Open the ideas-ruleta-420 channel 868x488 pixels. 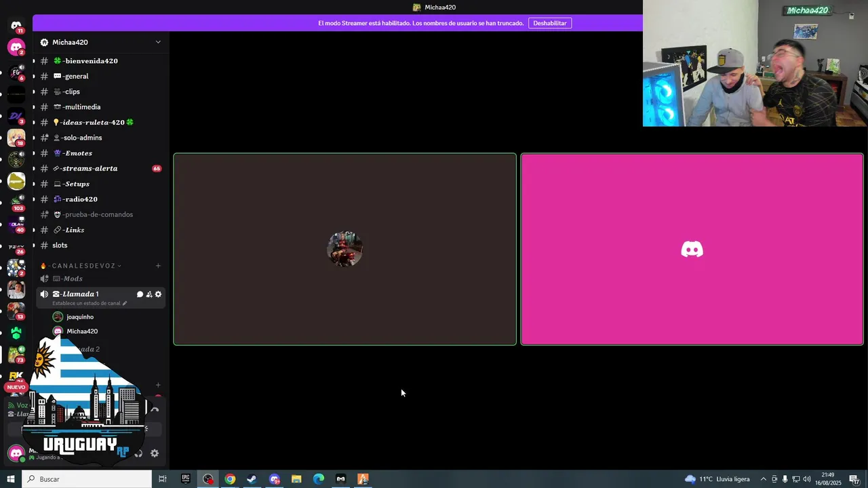100,123
